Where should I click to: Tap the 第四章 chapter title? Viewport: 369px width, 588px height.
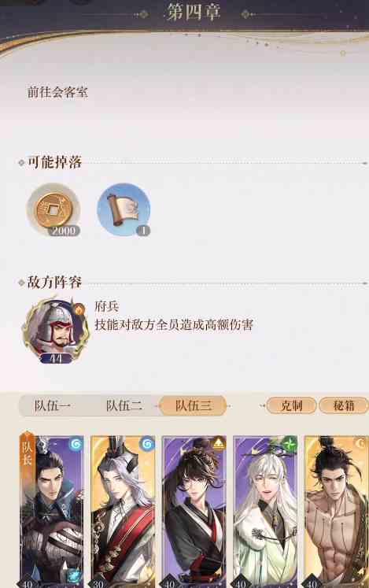click(194, 13)
